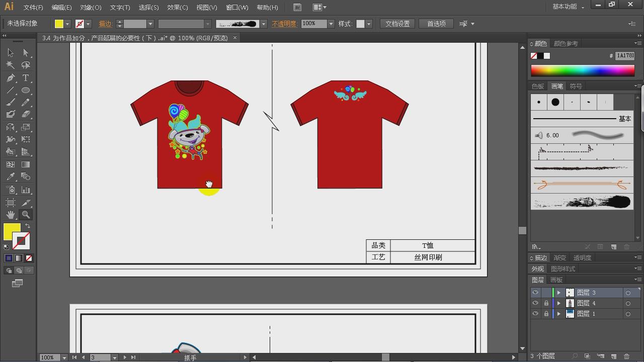Open the opacity 100% dropdown
This screenshot has height=362, width=644.
point(331,24)
